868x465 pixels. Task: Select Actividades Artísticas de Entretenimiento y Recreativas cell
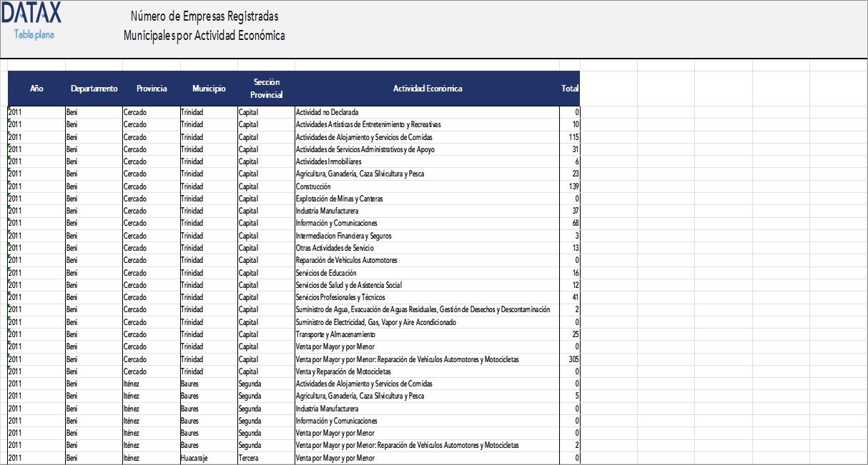pos(428,124)
